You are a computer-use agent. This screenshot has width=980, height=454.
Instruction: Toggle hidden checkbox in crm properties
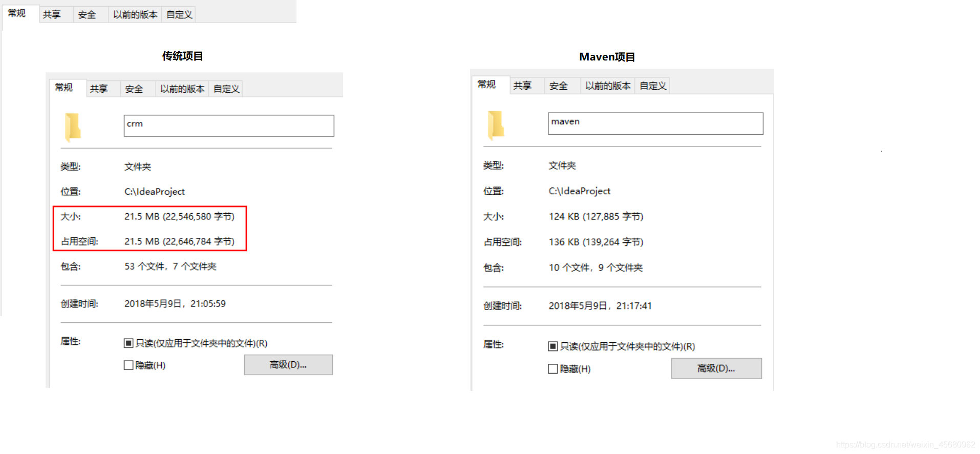tap(129, 365)
